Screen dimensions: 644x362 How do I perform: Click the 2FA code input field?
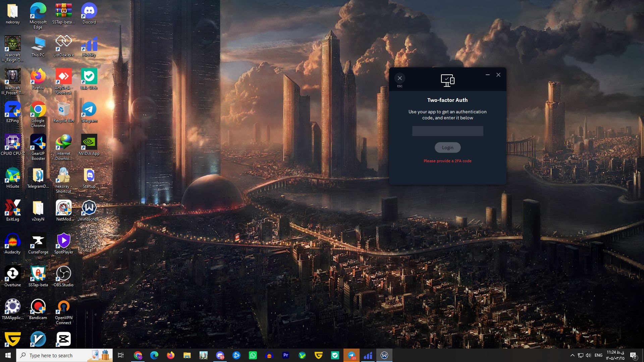[x=447, y=131]
